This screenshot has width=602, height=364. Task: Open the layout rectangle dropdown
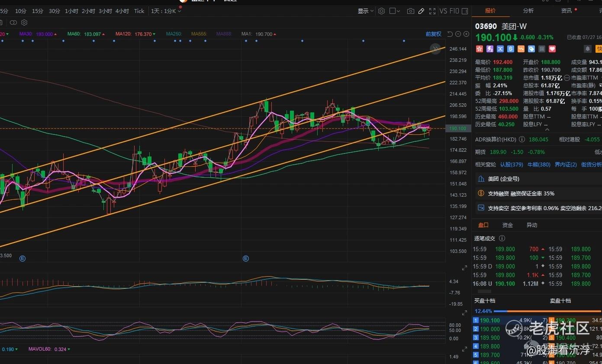coord(395,11)
